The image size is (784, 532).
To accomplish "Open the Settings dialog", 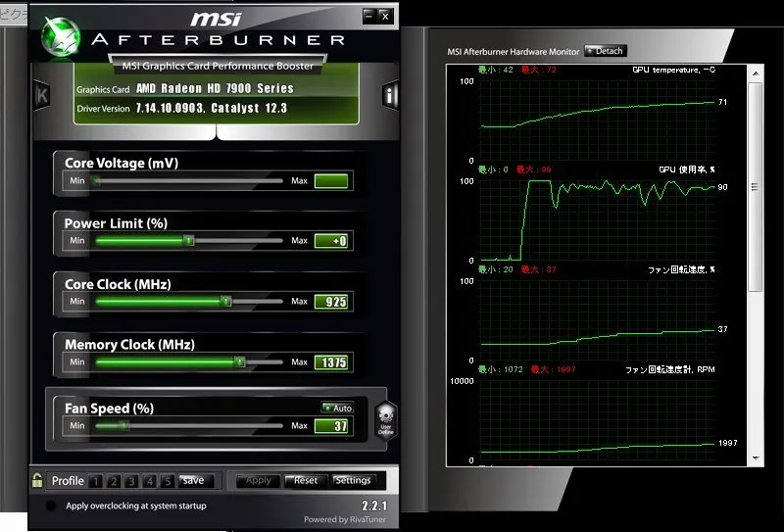I will pos(353,480).
